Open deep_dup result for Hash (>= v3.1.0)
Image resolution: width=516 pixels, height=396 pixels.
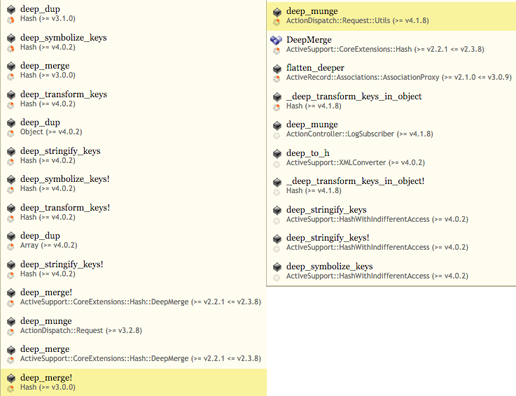pos(40,9)
